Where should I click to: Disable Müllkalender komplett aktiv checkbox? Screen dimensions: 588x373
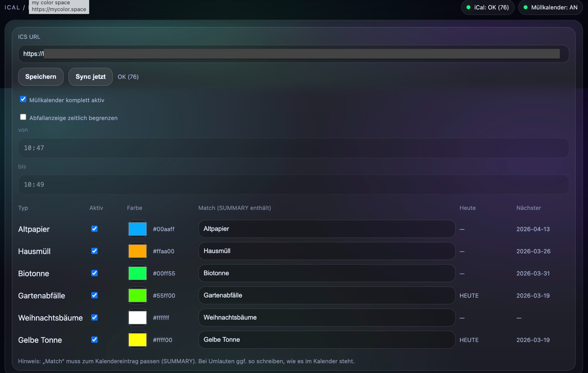[23, 99]
